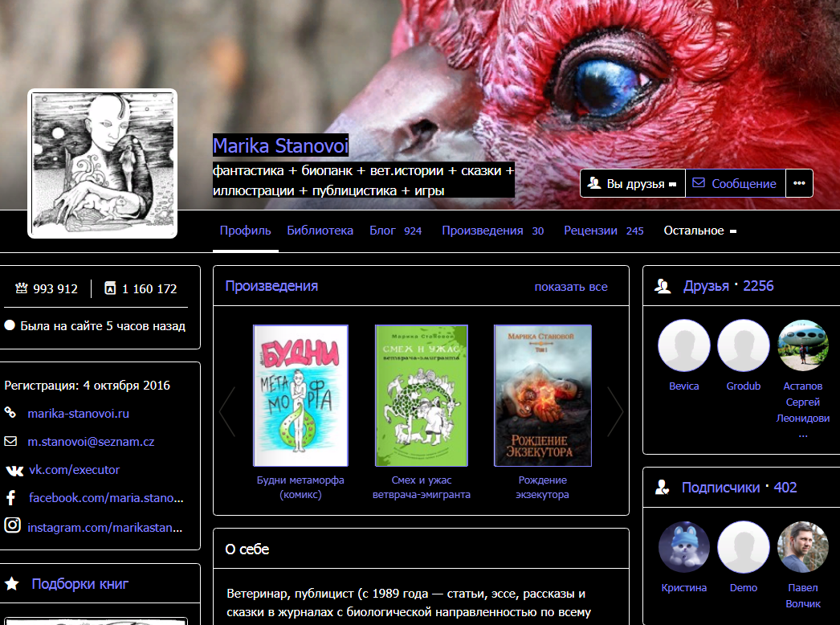Click the subscribers icon next to Подписчики heading
Viewport: 840px width, 625px height.
663,488
